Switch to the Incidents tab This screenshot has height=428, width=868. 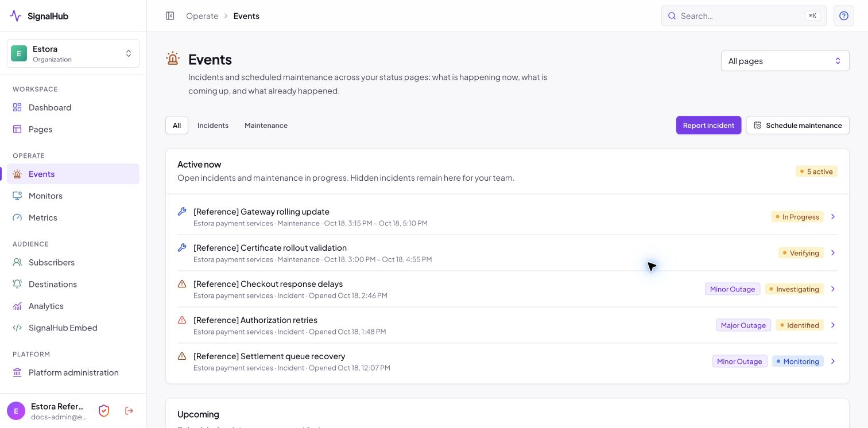213,125
